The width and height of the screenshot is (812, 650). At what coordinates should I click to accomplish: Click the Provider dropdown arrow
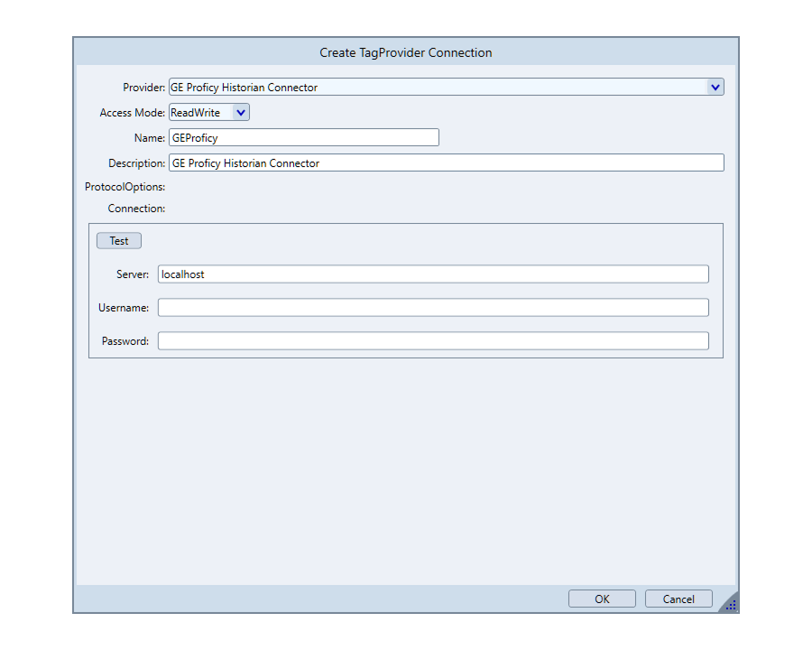coord(715,88)
